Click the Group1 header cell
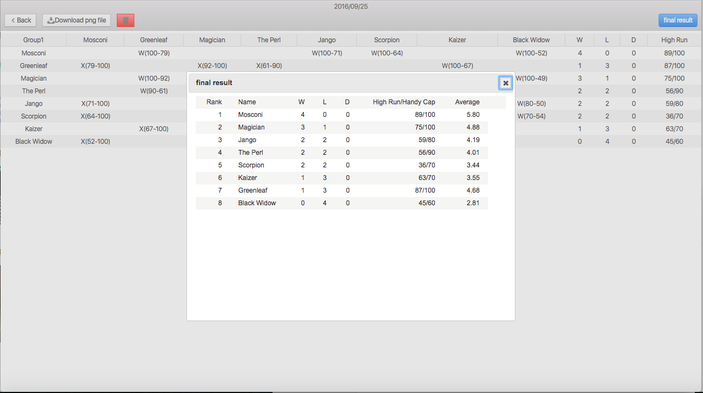 [x=34, y=40]
